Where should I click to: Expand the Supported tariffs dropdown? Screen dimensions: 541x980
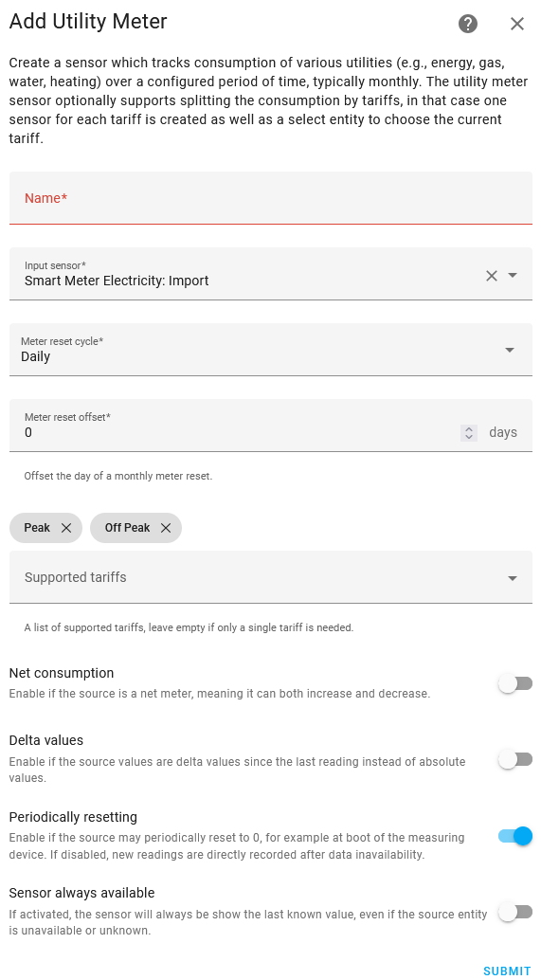(271, 577)
